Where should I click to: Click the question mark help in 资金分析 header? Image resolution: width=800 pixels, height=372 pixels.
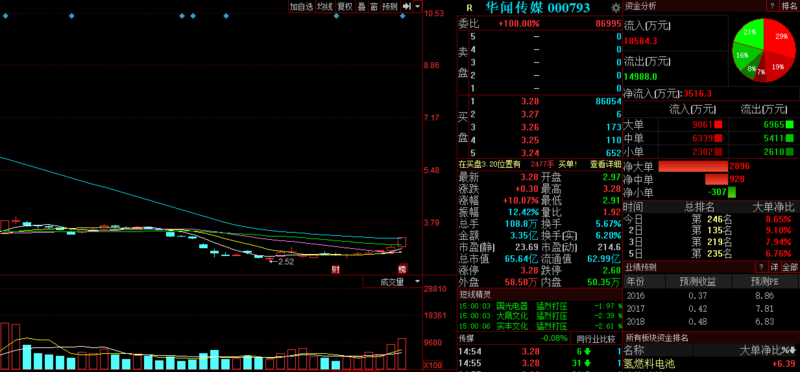pos(771,6)
